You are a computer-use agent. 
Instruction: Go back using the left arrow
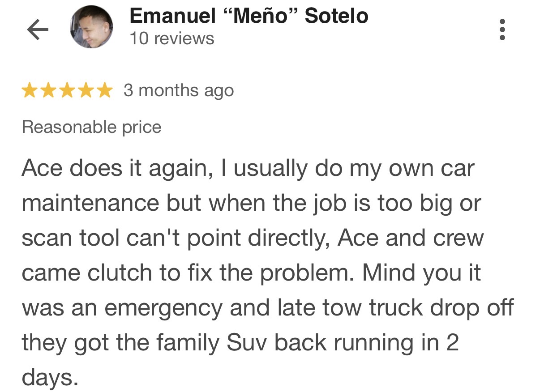38,30
